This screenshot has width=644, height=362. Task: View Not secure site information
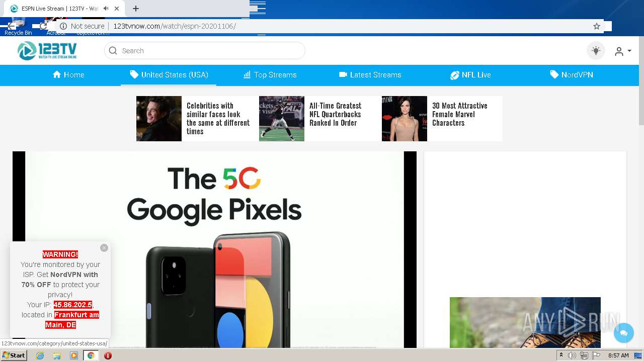pyautogui.click(x=82, y=26)
